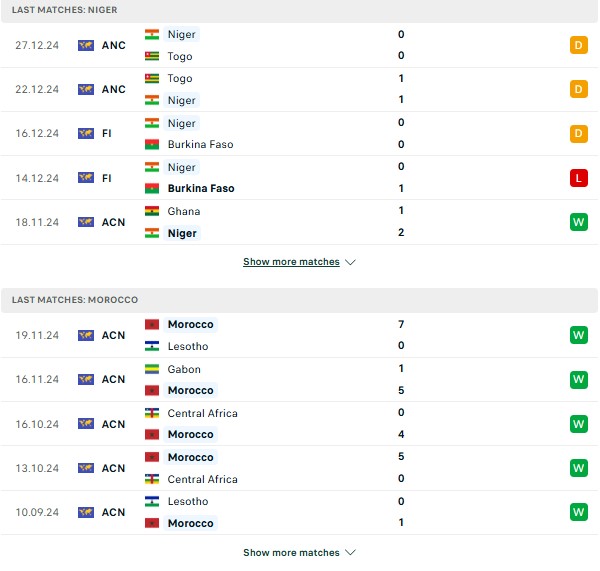Click the Last Matches: Morocco section header

click(x=299, y=300)
